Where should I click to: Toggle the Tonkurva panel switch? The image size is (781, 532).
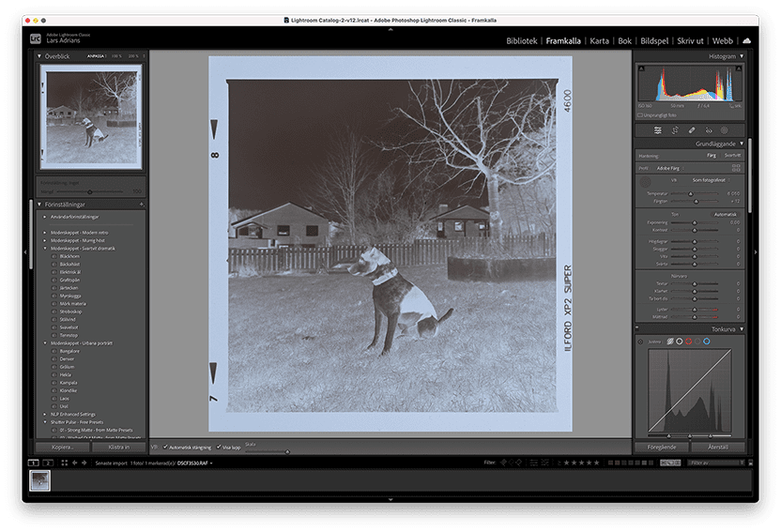click(x=637, y=328)
